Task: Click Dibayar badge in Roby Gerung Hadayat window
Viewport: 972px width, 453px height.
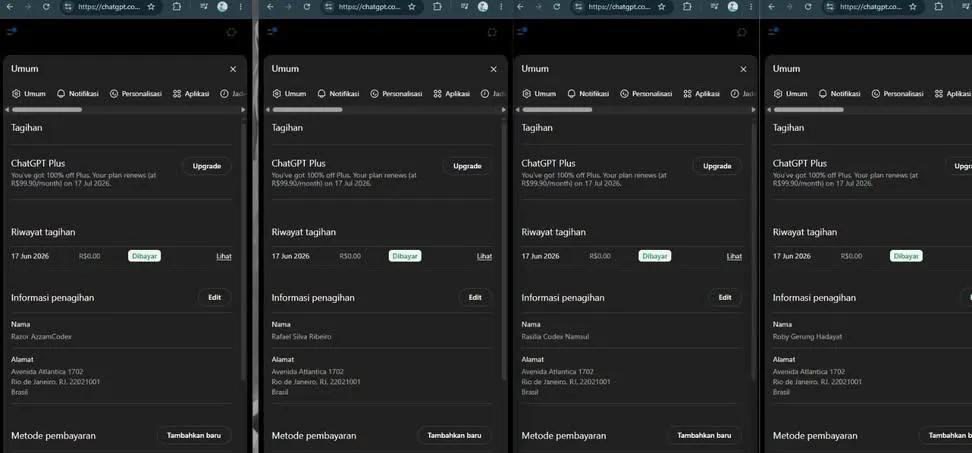Action: click(x=906, y=256)
